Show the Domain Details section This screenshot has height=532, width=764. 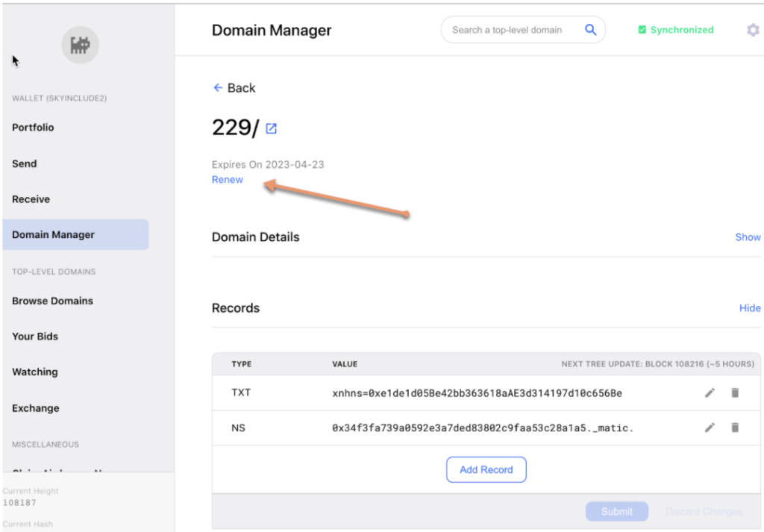748,237
